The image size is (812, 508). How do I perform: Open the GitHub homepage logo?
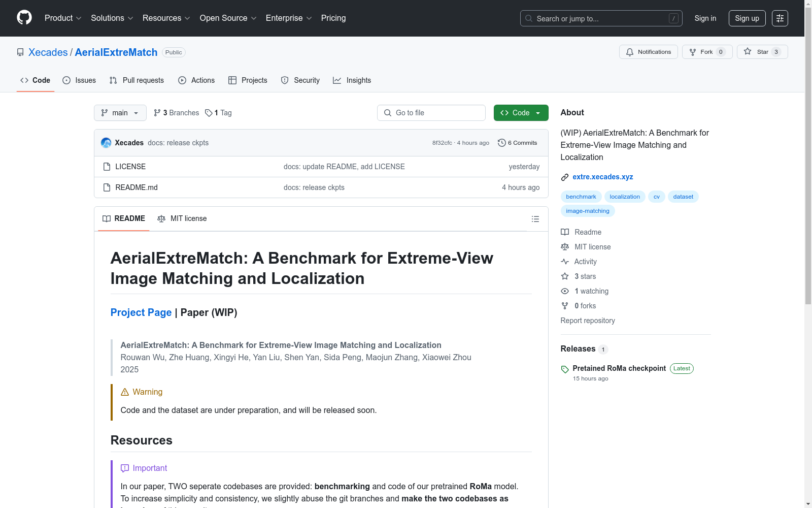click(x=24, y=18)
